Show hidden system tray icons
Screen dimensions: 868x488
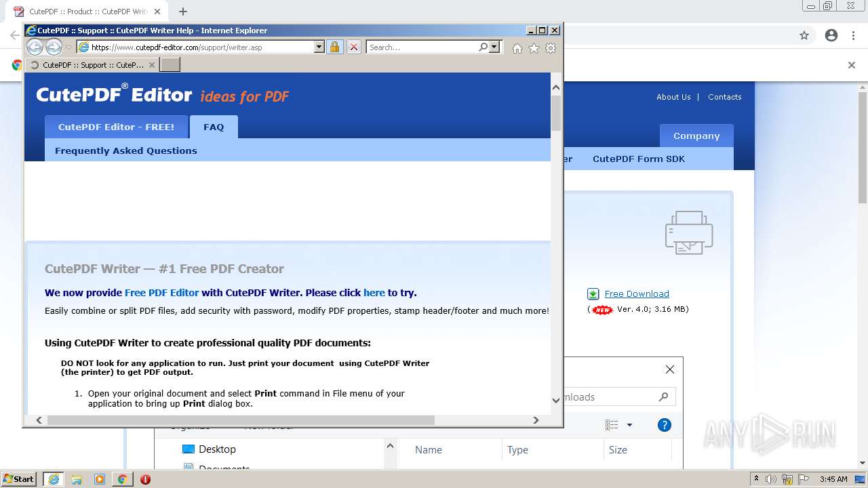click(756, 479)
